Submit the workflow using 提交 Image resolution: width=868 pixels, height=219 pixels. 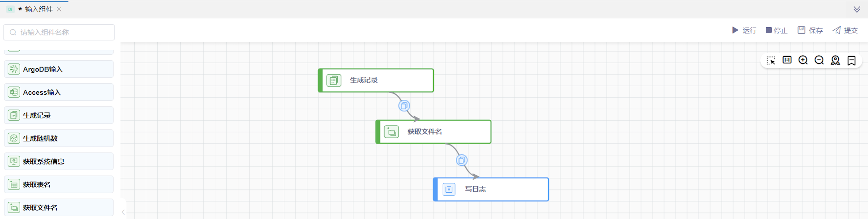[845, 30]
